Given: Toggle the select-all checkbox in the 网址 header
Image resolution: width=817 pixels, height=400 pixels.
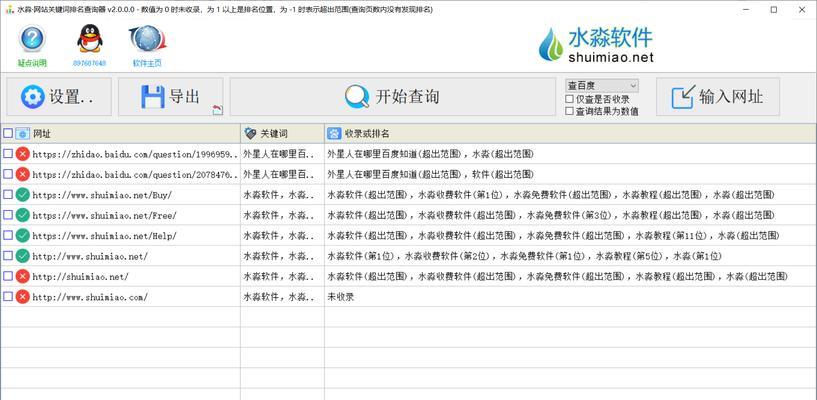Looking at the screenshot, I should 7,133.
